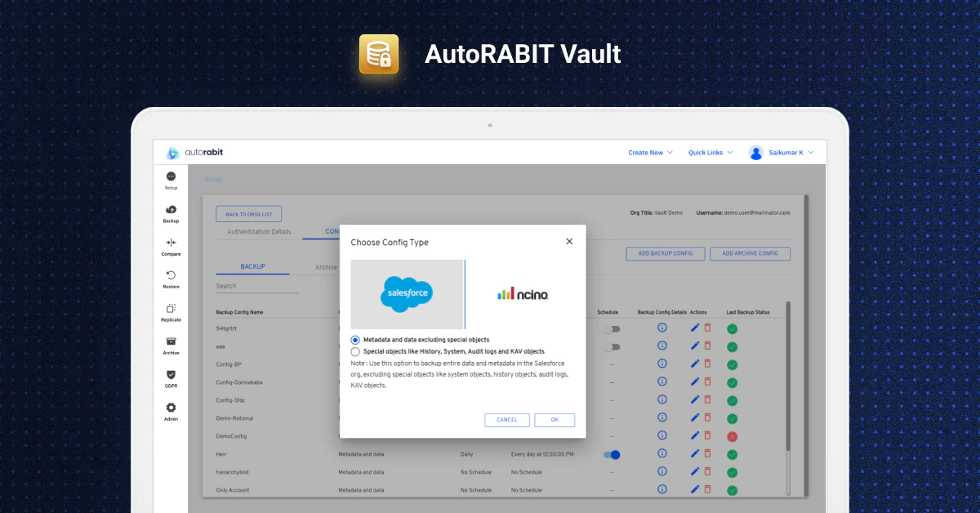Confirm config type by clicking OK
This screenshot has width=980, height=513.
[x=555, y=419]
